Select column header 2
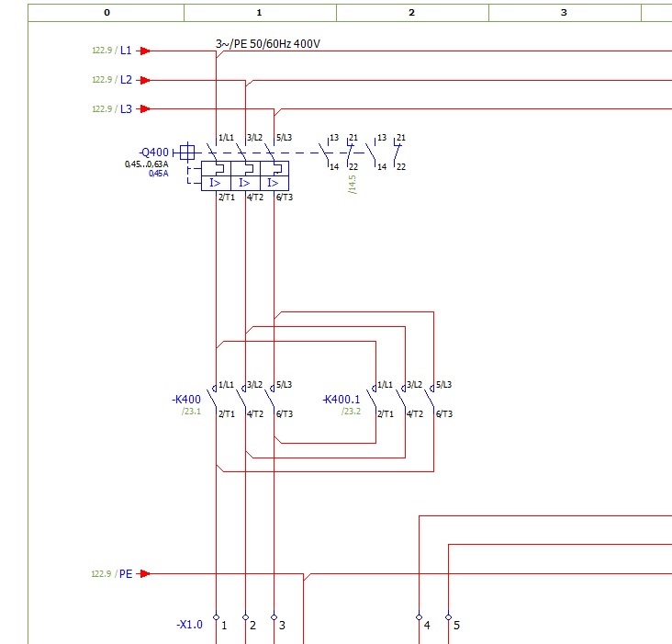This screenshot has height=644, width=672. pos(412,13)
